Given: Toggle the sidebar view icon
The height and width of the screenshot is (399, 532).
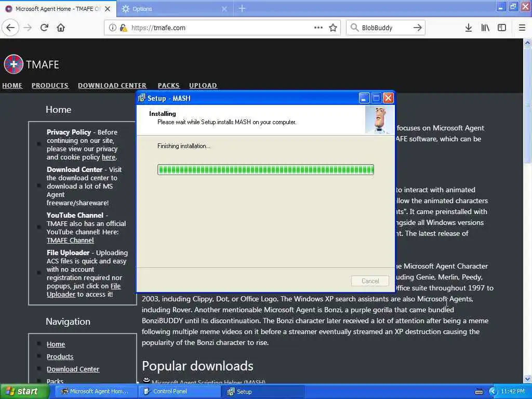Looking at the screenshot, I should 502,28.
